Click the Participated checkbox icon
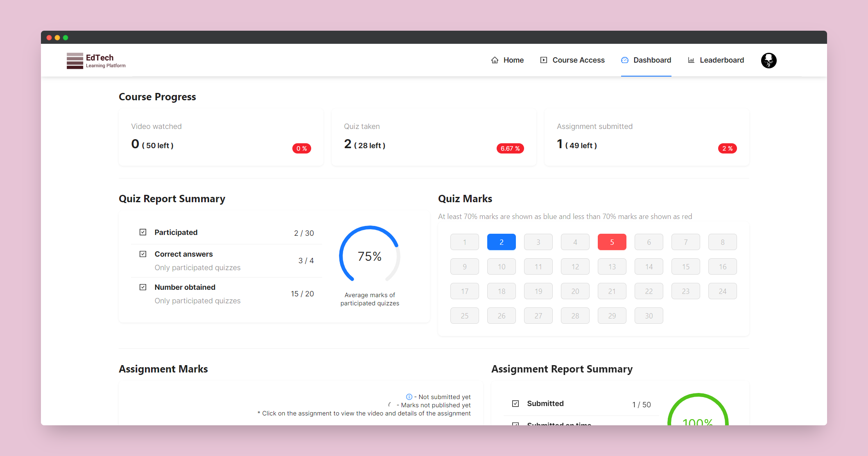The image size is (868, 456). click(143, 232)
